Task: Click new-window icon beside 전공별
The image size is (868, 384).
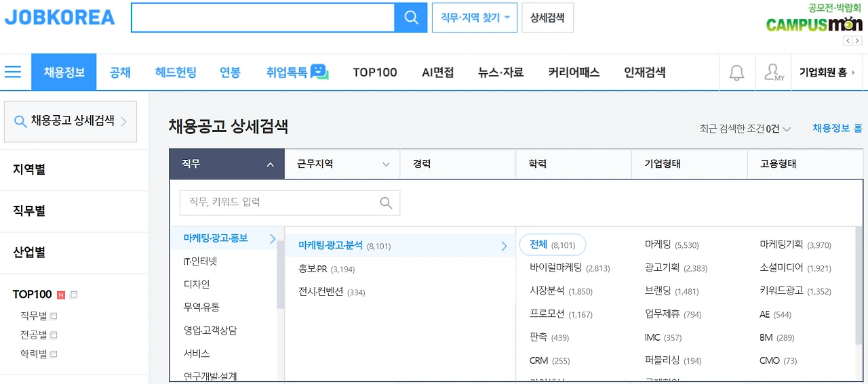Action: coord(54,335)
